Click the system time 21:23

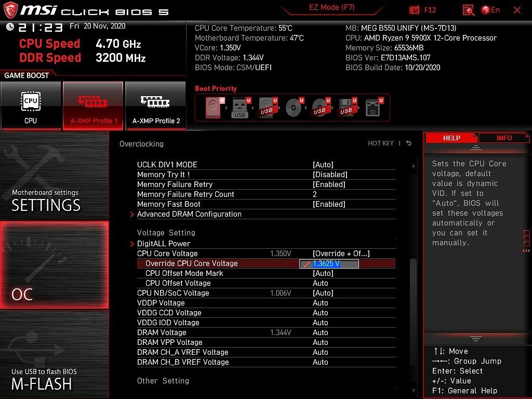[41, 27]
